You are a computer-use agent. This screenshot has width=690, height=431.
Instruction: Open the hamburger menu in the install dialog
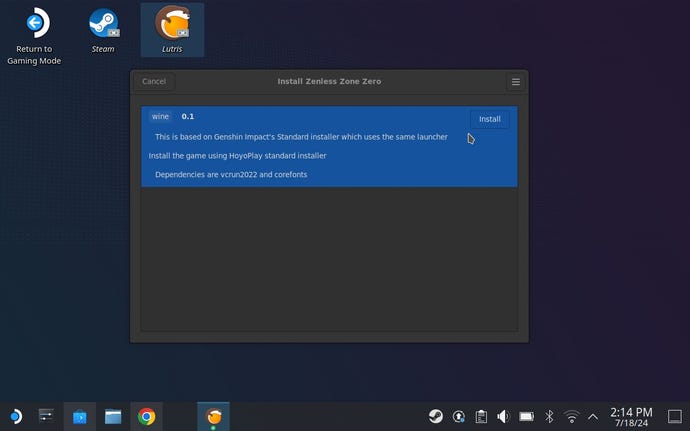pos(515,82)
